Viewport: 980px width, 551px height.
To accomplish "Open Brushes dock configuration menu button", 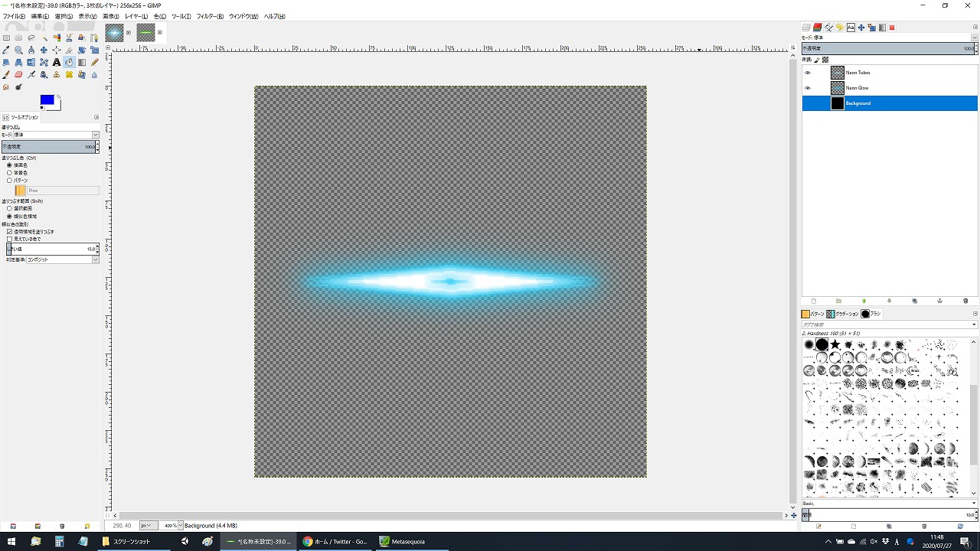I will [x=975, y=314].
